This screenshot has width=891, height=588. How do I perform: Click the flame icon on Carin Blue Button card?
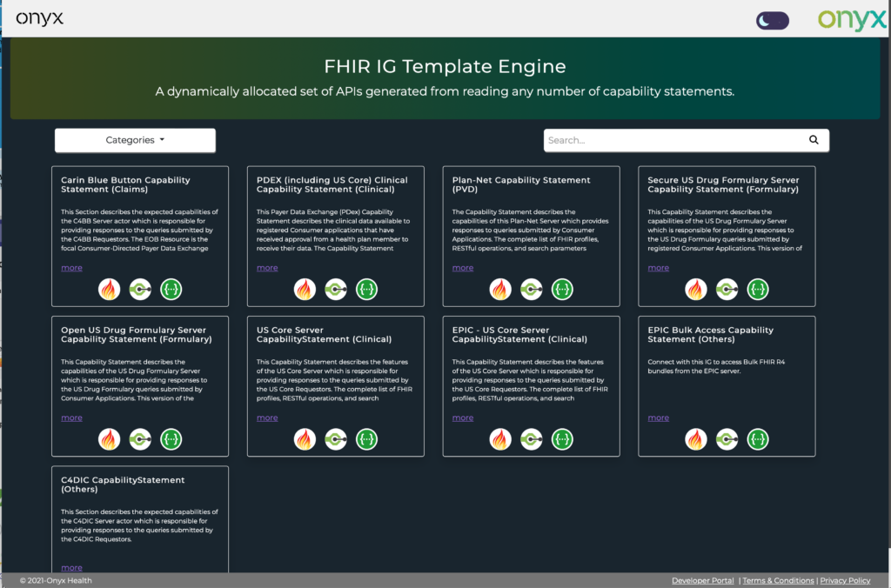click(109, 289)
